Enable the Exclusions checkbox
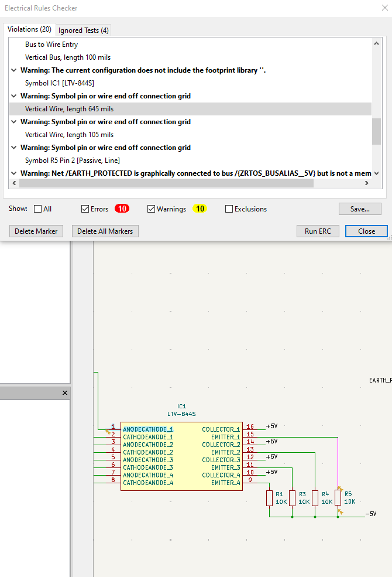 pos(229,209)
